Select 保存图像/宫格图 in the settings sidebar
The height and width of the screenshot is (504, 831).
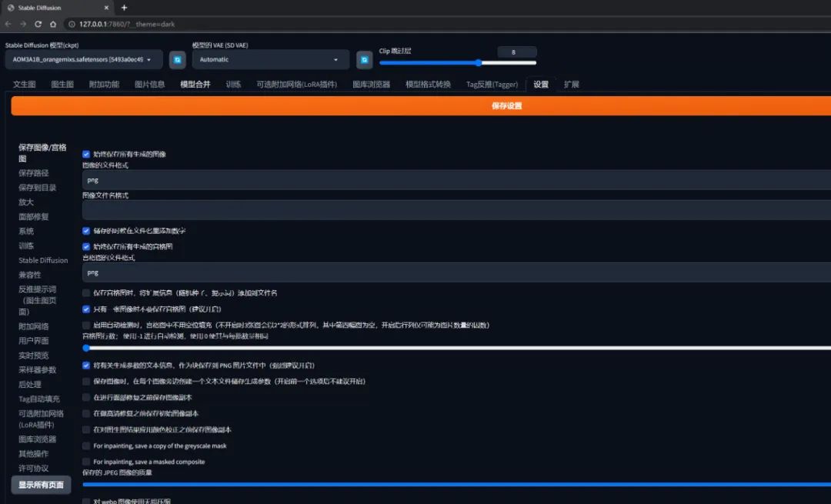42,152
